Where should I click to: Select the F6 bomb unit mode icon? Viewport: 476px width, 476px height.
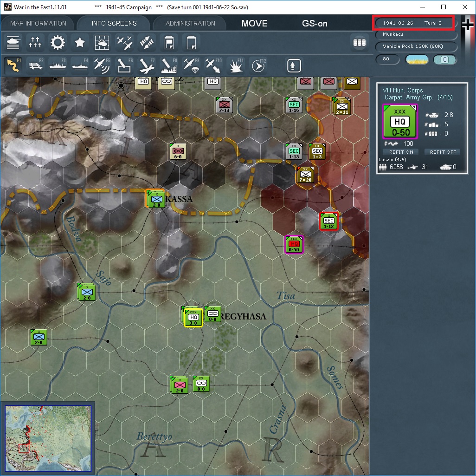coord(124,65)
